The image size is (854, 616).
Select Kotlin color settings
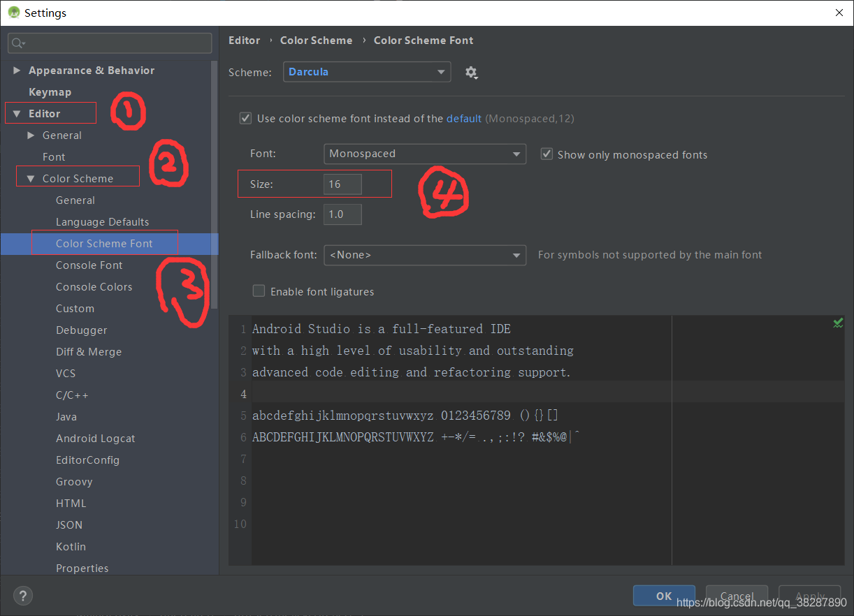71,547
